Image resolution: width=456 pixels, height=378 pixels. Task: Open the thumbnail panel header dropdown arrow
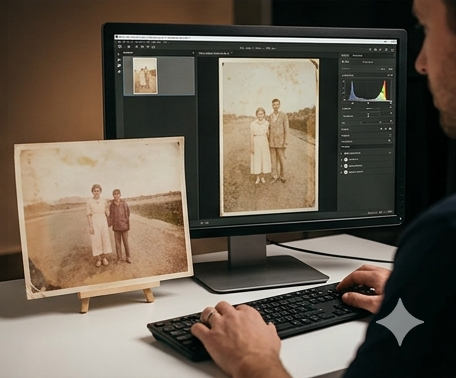pyautogui.click(x=193, y=53)
